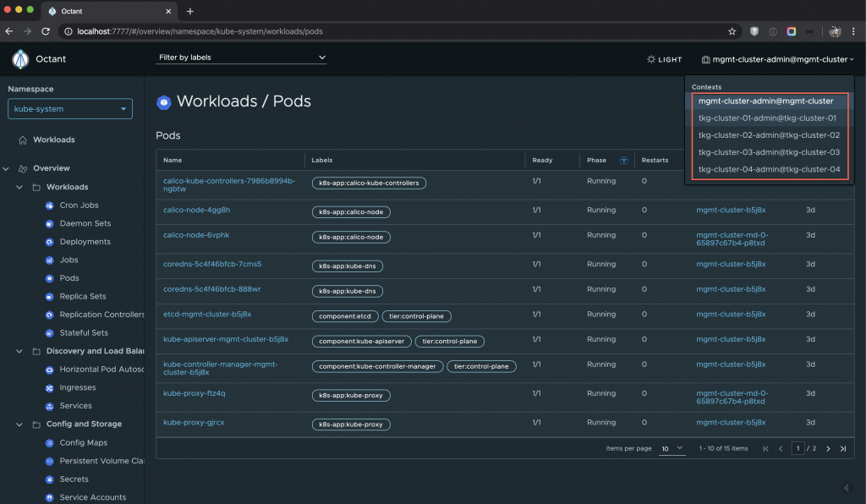Collapse the Workloads tree section
This screenshot has width=866, height=504.
point(19,187)
